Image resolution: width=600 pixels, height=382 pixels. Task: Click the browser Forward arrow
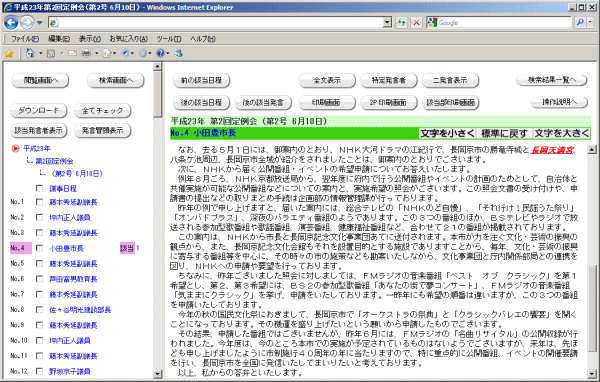tap(27, 23)
